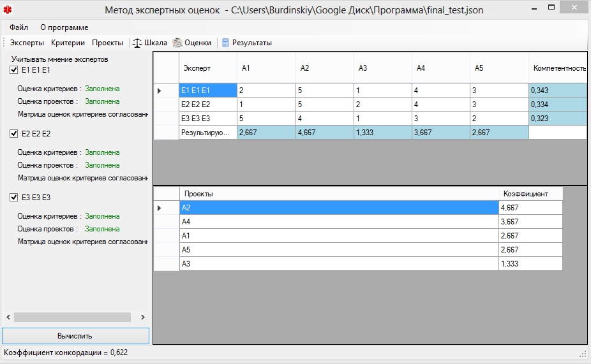Click the Учитывать мнение экспертов label

[59, 59]
